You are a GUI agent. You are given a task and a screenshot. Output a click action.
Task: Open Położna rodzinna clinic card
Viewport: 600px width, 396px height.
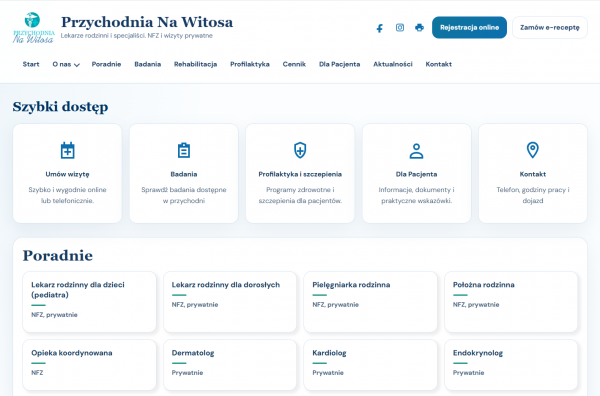pos(511,302)
